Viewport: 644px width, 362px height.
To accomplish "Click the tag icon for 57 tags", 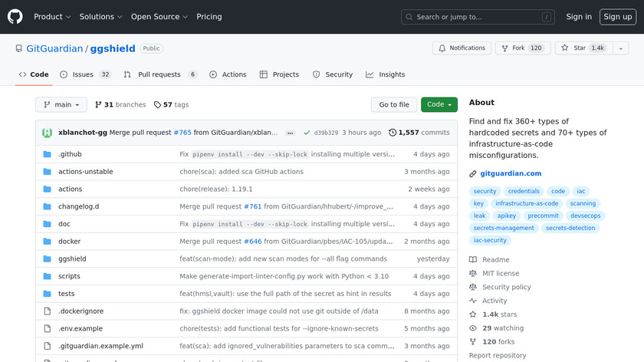I will tap(157, 105).
